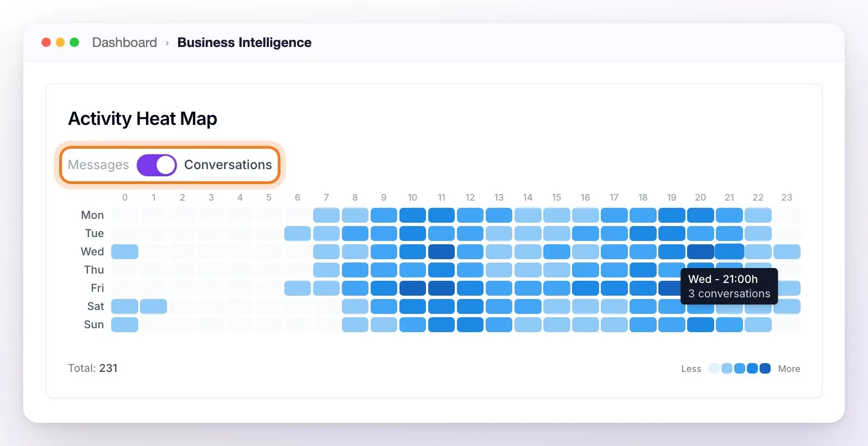Click the Activity Heat Map heading
This screenshot has width=868, height=446.
[143, 119]
